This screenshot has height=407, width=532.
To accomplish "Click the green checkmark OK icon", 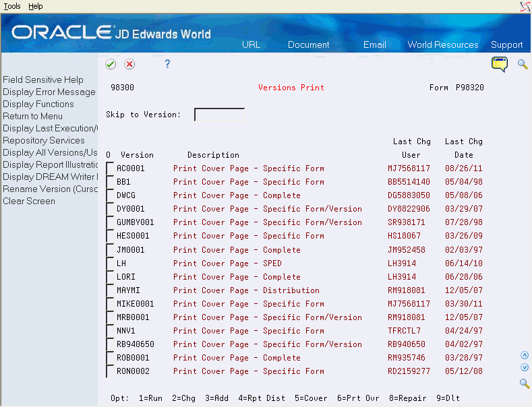I will click(x=111, y=64).
